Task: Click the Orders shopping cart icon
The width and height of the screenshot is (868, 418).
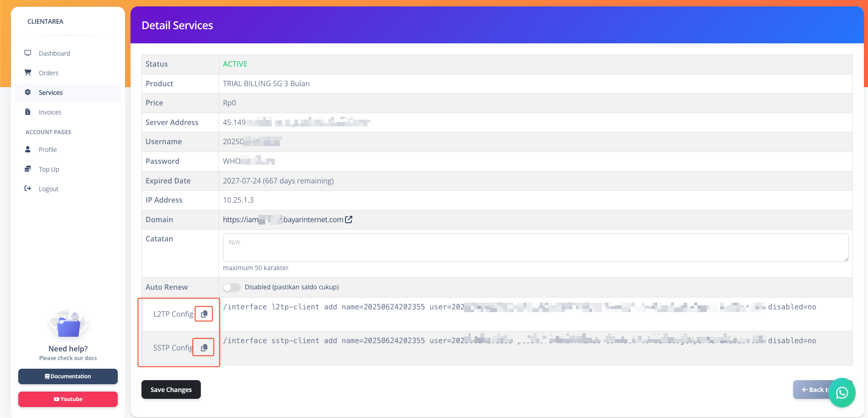Action: (x=28, y=73)
